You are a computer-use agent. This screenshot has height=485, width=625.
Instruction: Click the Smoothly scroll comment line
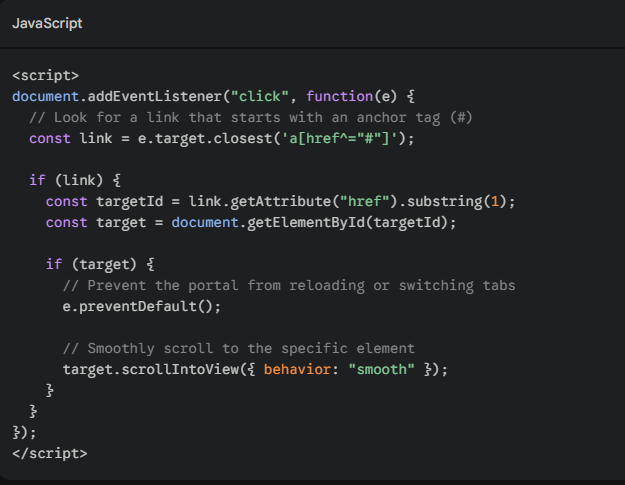[238, 348]
